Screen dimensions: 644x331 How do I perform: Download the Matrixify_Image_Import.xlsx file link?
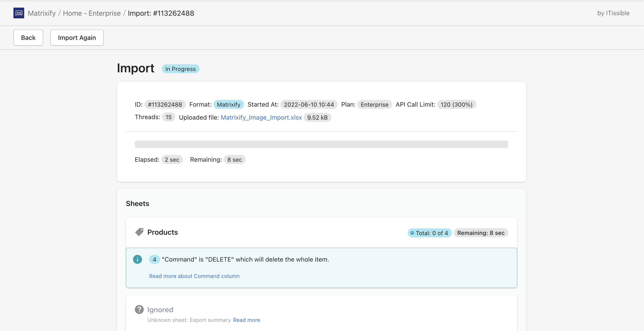261,117
